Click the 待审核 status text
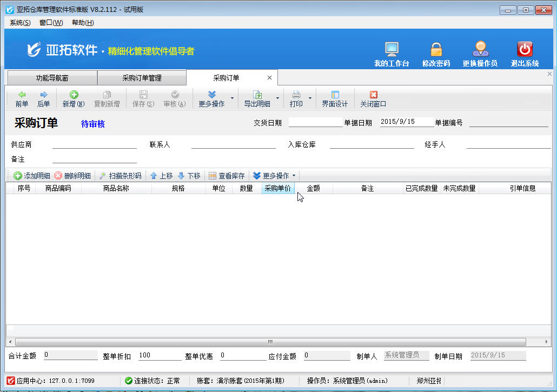 click(x=92, y=124)
